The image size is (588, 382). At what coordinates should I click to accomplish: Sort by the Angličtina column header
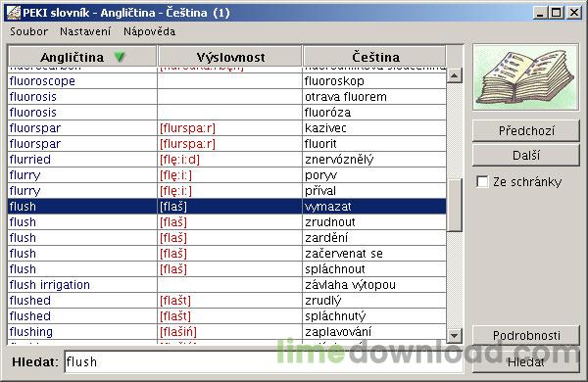[82, 57]
